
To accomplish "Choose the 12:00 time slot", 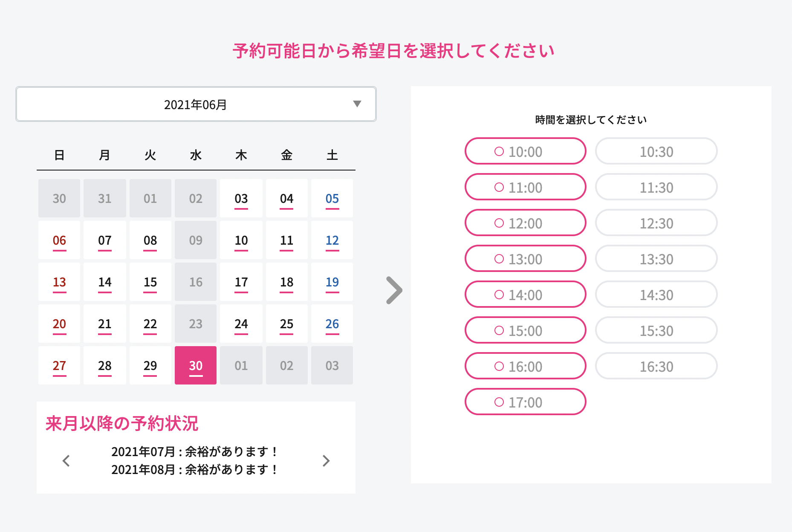I will pyautogui.click(x=525, y=223).
